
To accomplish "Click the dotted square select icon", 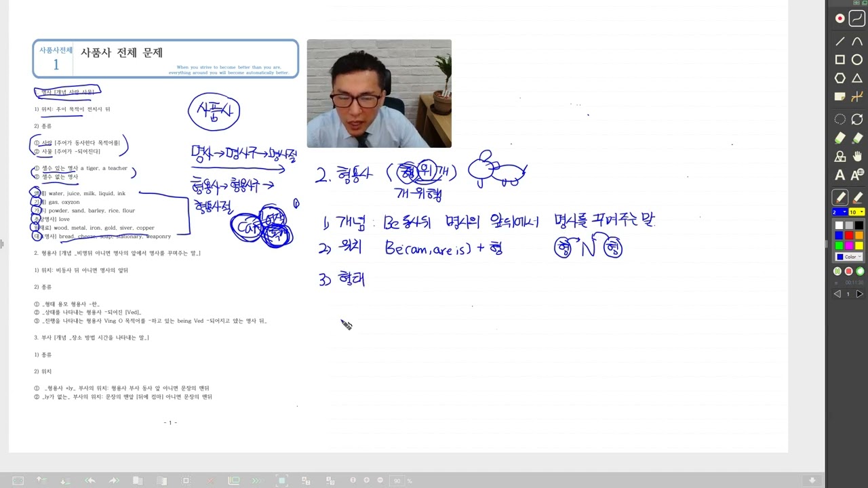I will [x=186, y=481].
